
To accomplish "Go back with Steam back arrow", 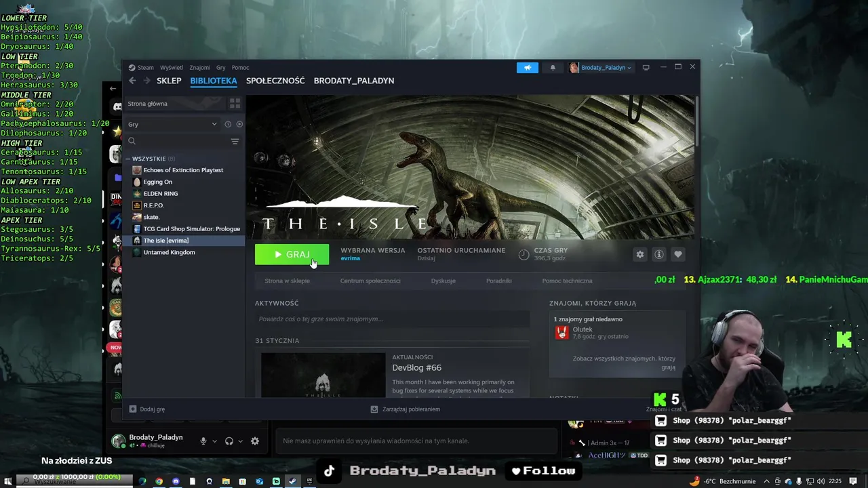I will tap(132, 81).
